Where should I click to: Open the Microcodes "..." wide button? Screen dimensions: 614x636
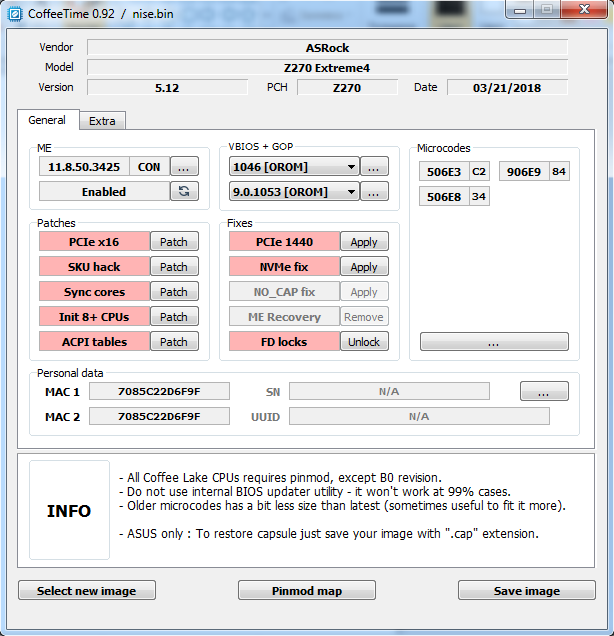494,342
